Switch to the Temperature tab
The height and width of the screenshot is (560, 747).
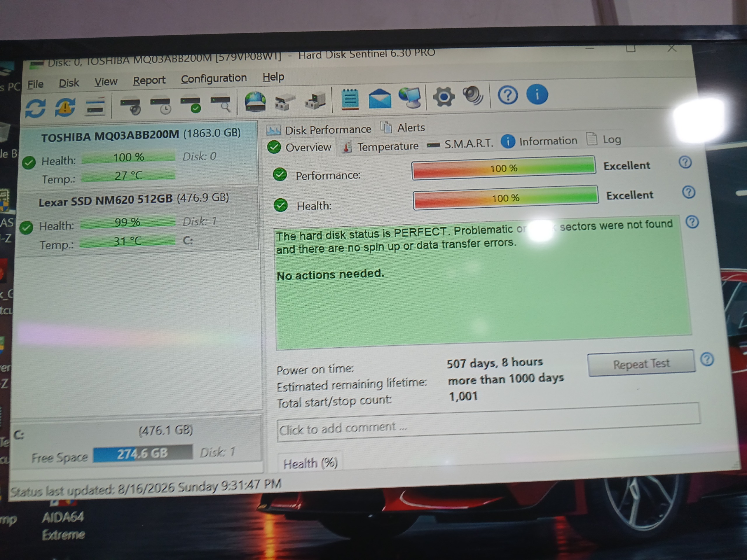381,147
